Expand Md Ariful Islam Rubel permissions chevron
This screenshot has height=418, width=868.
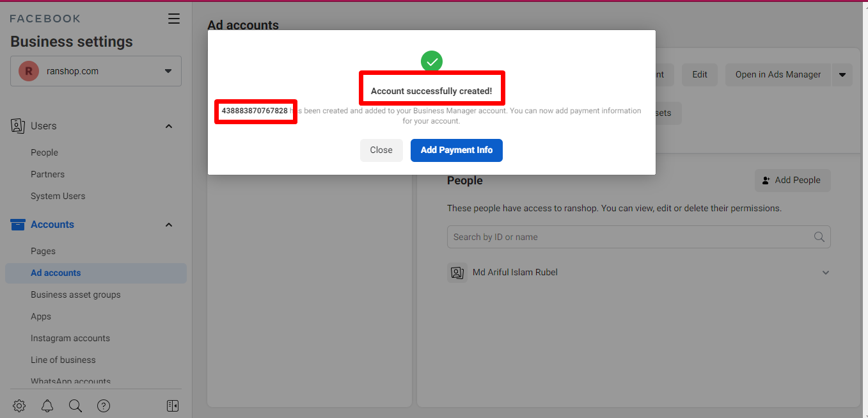826,273
